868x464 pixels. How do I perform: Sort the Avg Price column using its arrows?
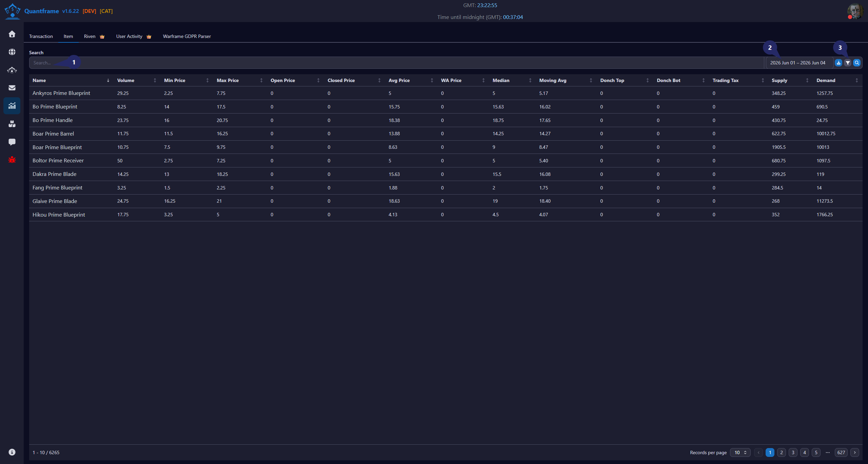[x=432, y=80]
